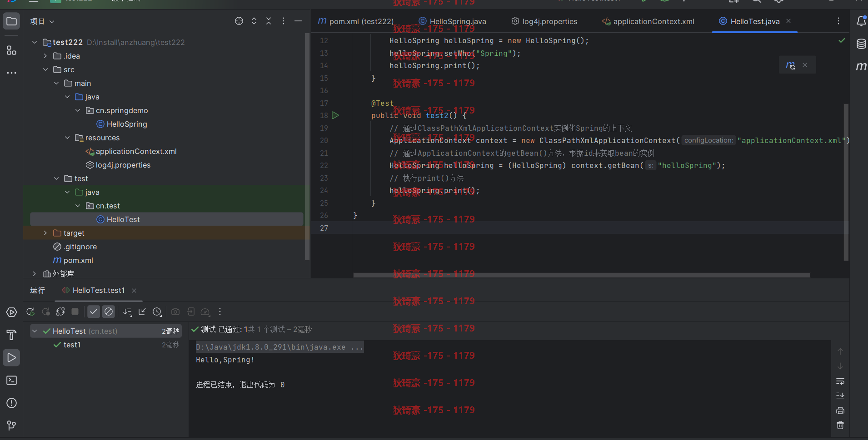Select pom.xml in project tree

pyautogui.click(x=73, y=260)
